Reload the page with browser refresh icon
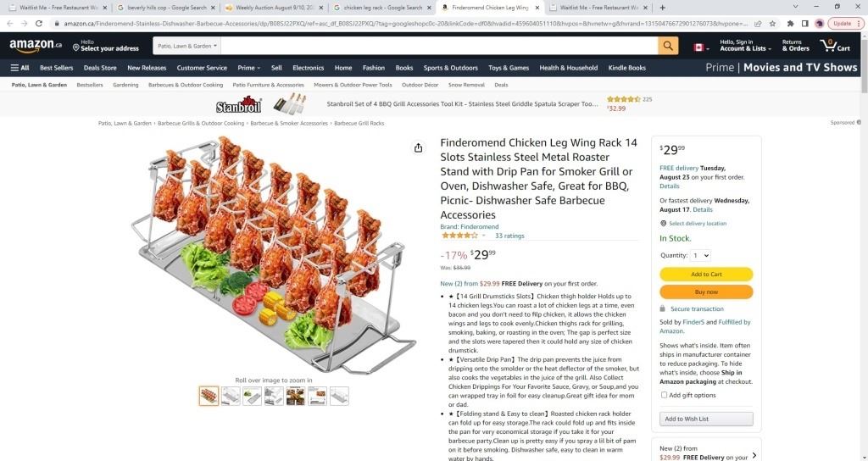This screenshot has width=868, height=461. click(x=39, y=24)
